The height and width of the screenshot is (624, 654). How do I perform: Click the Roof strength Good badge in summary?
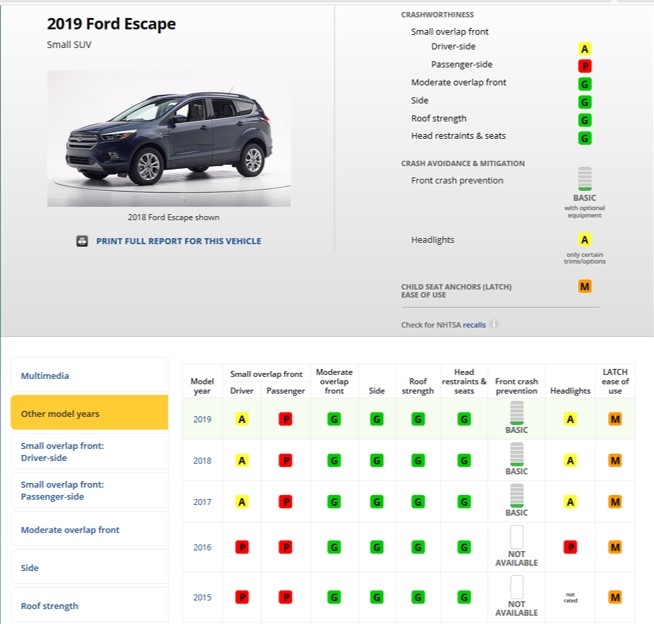[585, 120]
